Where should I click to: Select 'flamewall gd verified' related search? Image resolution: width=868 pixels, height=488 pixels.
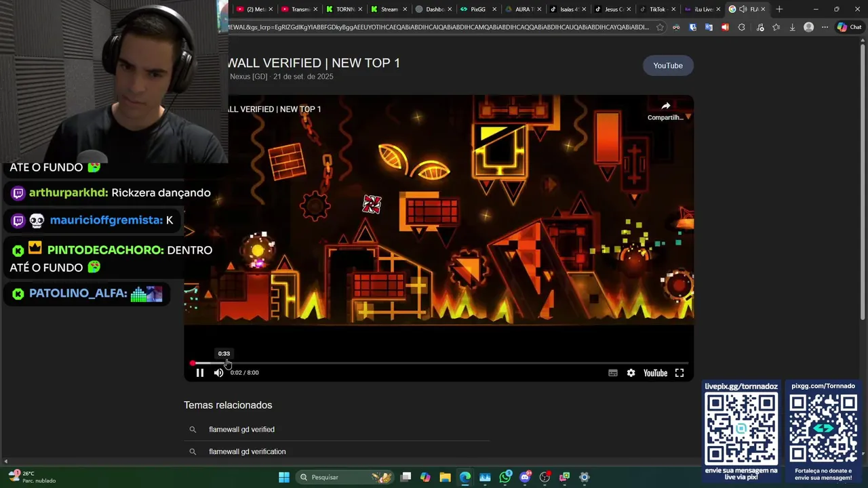[x=241, y=430]
